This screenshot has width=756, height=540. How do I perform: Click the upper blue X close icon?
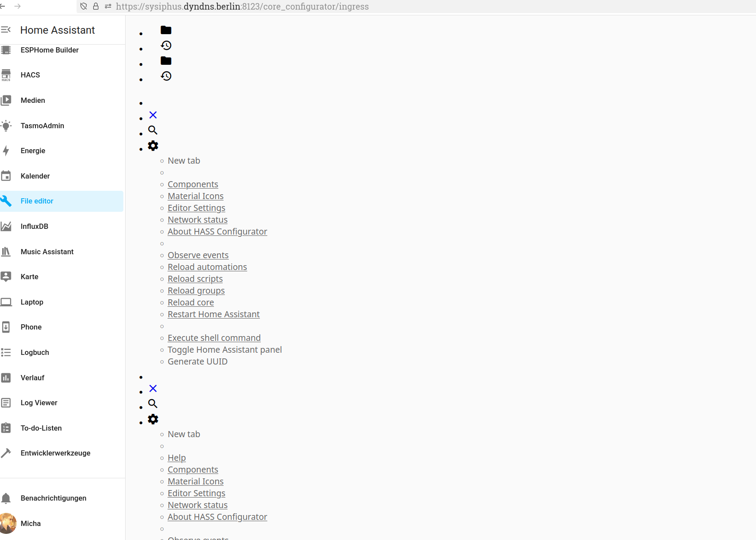coord(153,115)
